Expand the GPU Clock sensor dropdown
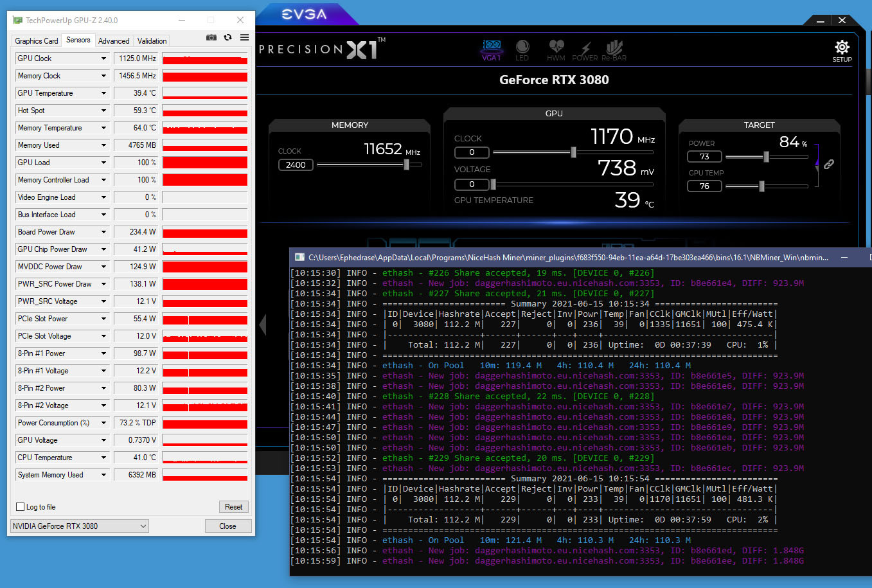Image resolution: width=872 pixels, height=588 pixels. pos(103,58)
